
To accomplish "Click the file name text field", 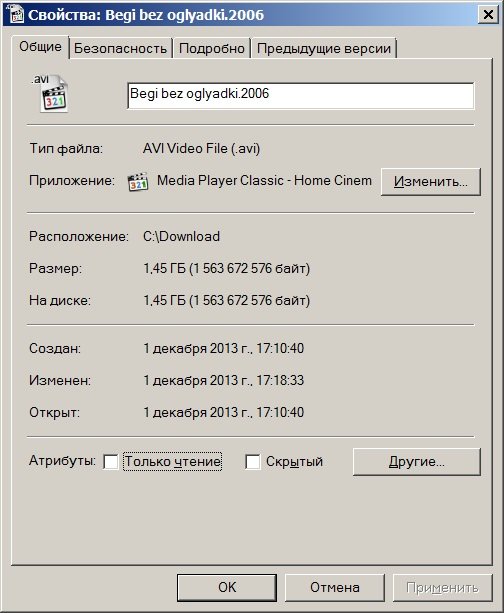I will [x=301, y=95].
